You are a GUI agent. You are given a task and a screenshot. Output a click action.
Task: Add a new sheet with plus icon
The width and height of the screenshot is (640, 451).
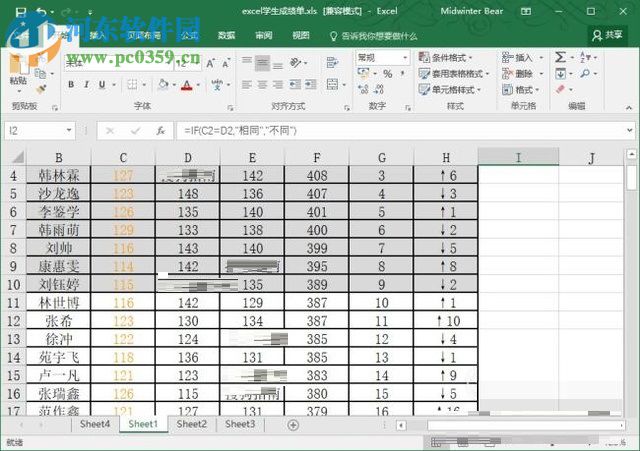293,425
